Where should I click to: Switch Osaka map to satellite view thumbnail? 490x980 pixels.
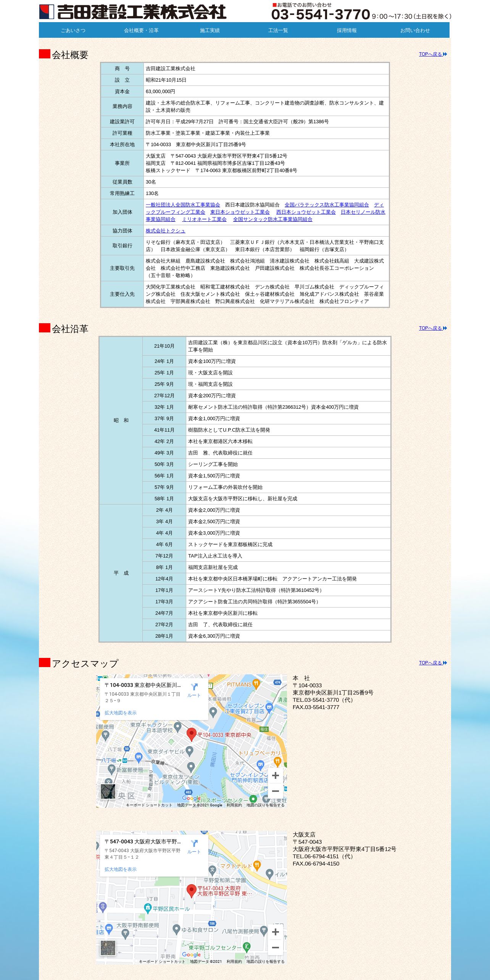pyautogui.click(x=108, y=948)
